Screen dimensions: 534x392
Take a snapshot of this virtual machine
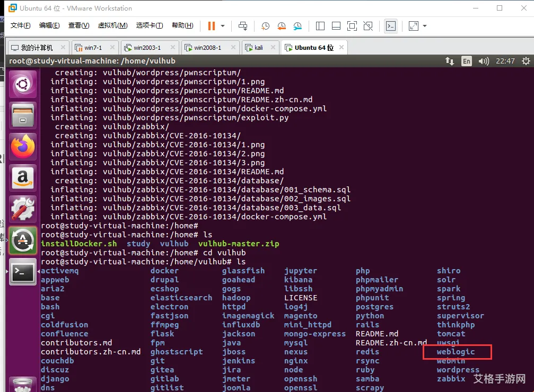click(265, 26)
